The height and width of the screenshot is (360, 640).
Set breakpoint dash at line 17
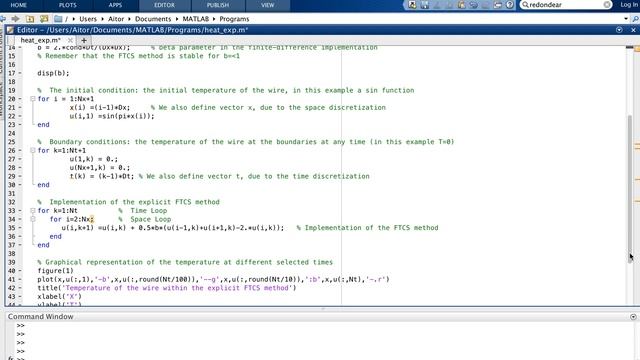[20, 73]
